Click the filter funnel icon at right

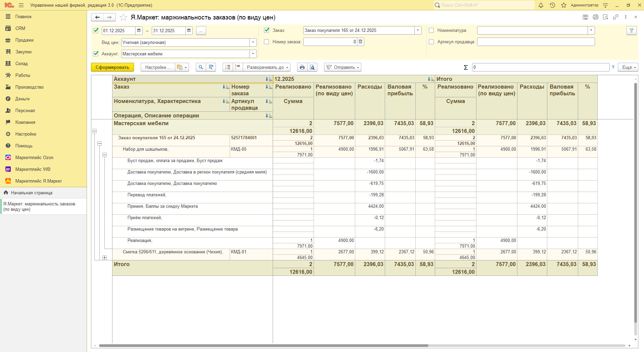pyautogui.click(x=631, y=31)
